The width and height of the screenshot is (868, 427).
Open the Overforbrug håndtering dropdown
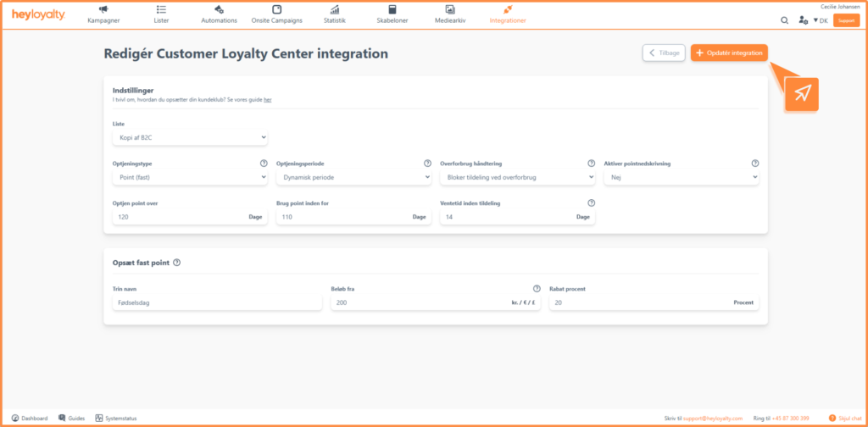click(518, 178)
